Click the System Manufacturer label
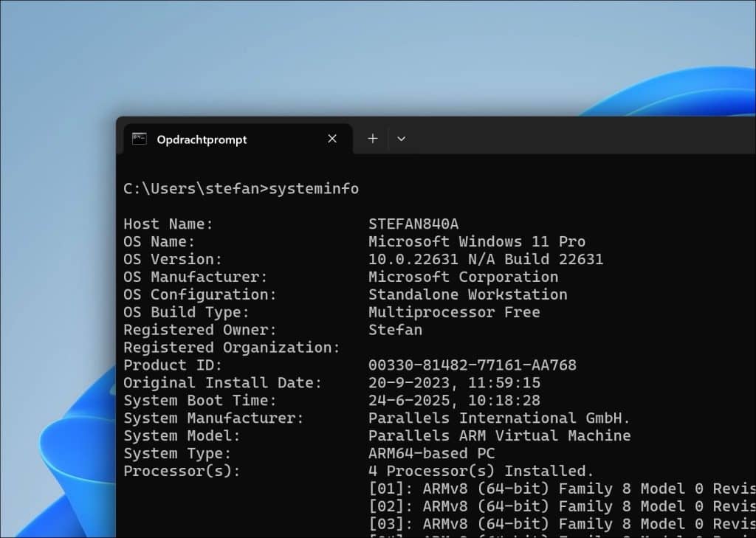The height and width of the screenshot is (538, 756). [213, 418]
